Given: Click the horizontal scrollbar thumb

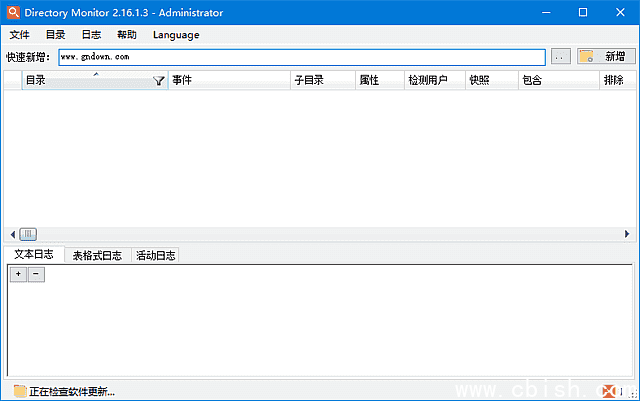Looking at the screenshot, I should pos(28,234).
